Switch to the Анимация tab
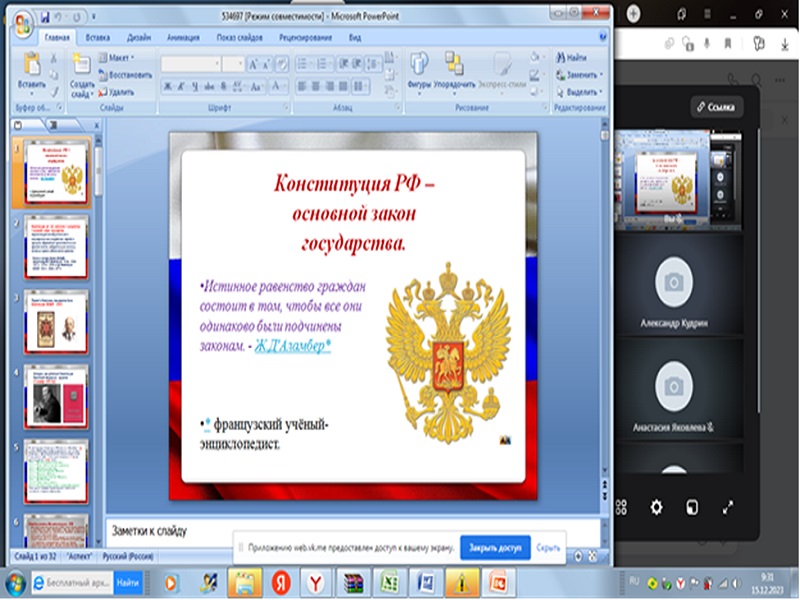The image size is (800, 600). 183,37
